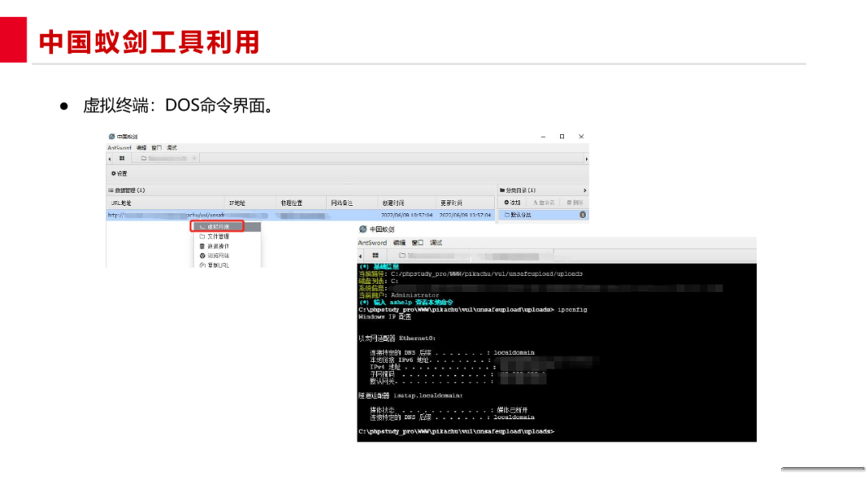Click AntSword logo icon in terminal window title

(363, 229)
